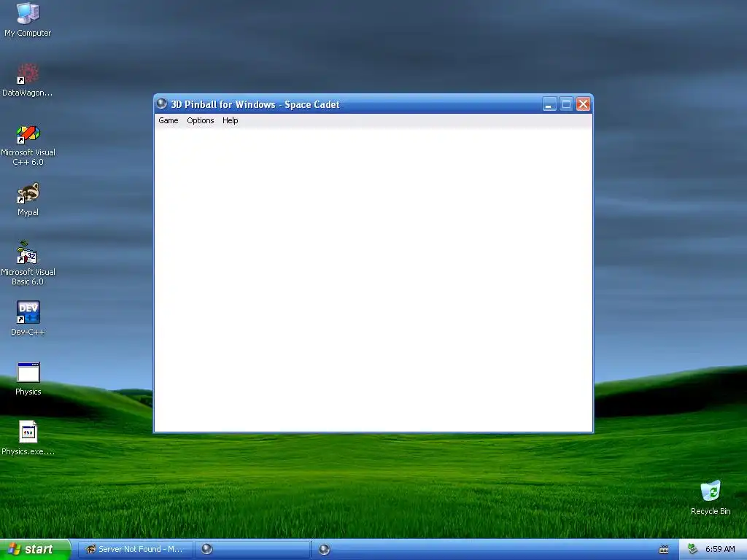
Task: Maximize the 3D Pinball window
Action: pyautogui.click(x=566, y=104)
